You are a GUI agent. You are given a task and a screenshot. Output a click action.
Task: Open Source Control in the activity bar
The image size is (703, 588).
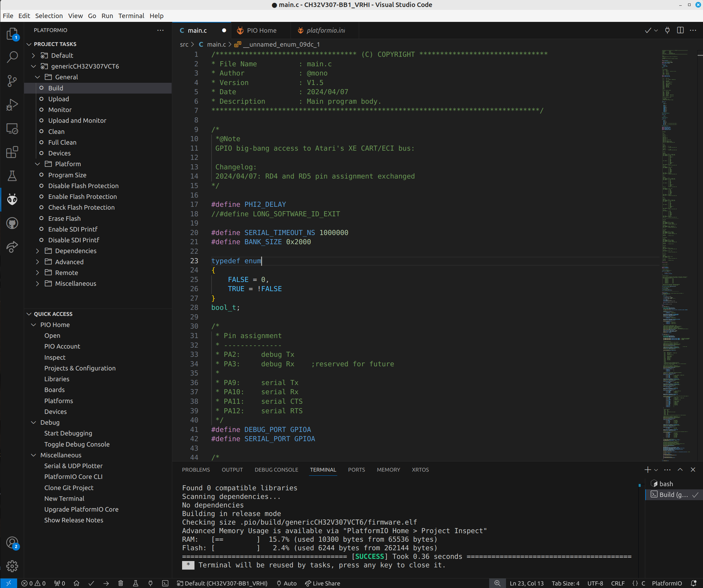[12, 81]
